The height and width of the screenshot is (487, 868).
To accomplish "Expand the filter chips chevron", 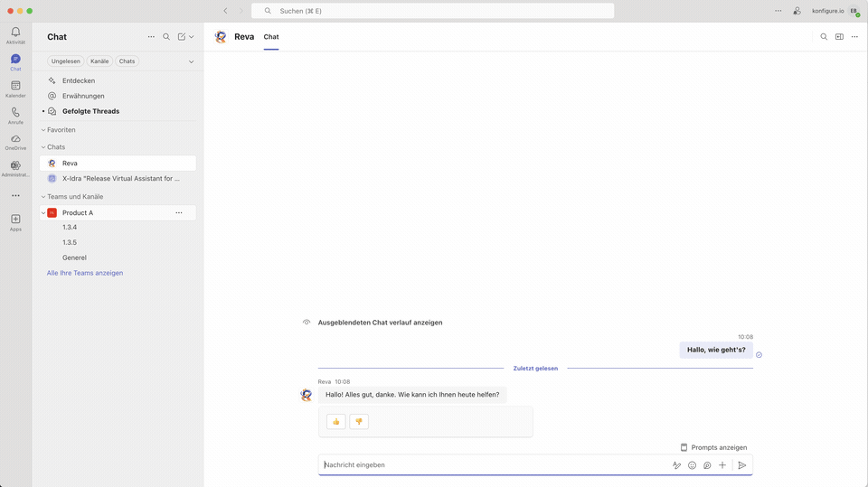I will pos(191,61).
